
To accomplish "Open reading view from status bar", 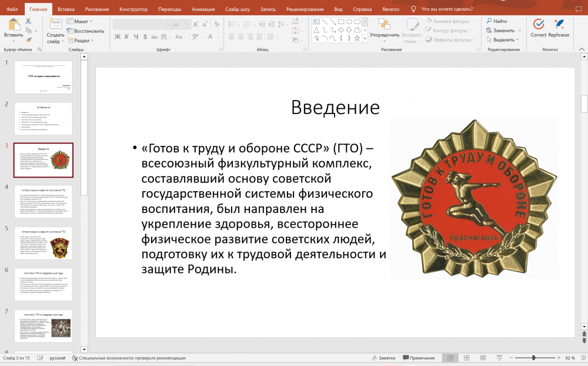I will [482, 358].
